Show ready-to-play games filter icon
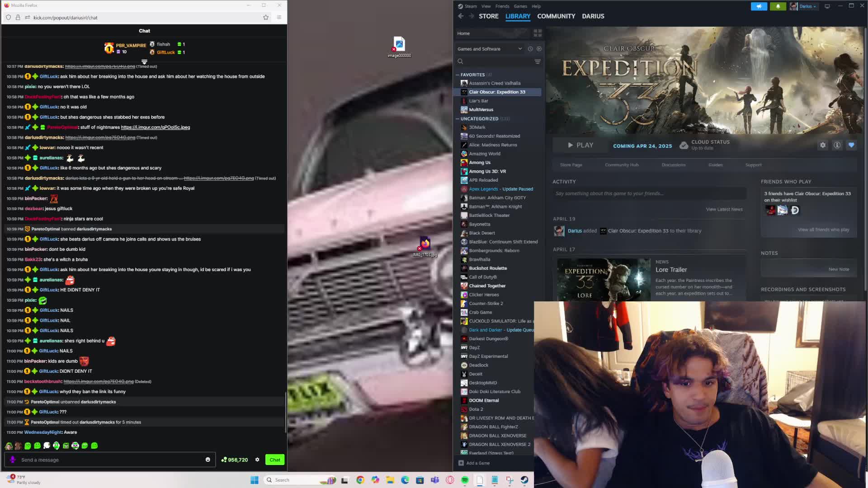This screenshot has height=488, width=868. click(x=539, y=49)
